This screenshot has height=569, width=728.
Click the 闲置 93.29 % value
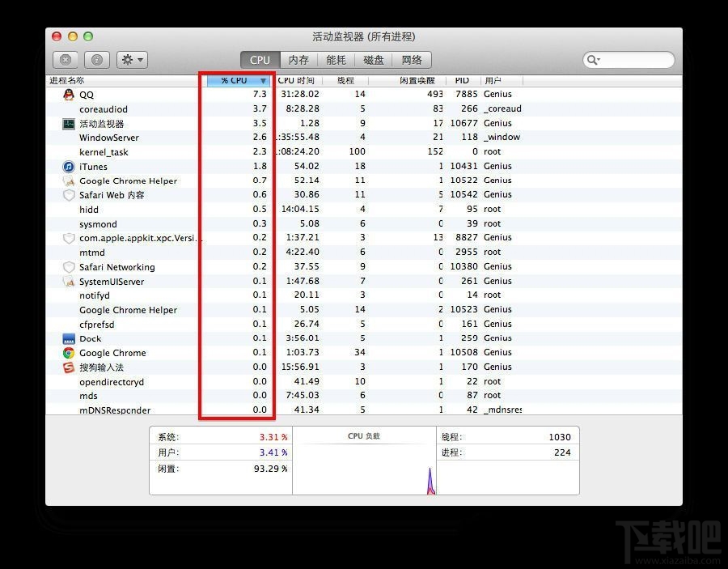pos(271,469)
